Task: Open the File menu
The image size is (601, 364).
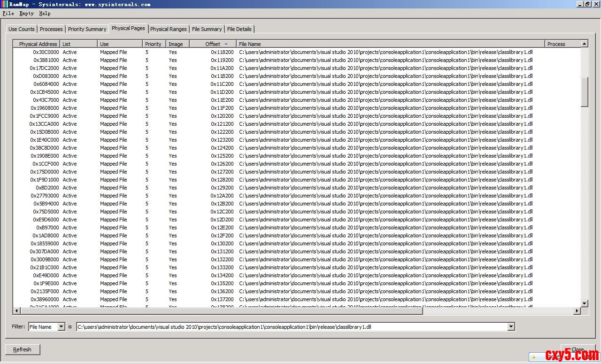Action: (8, 14)
